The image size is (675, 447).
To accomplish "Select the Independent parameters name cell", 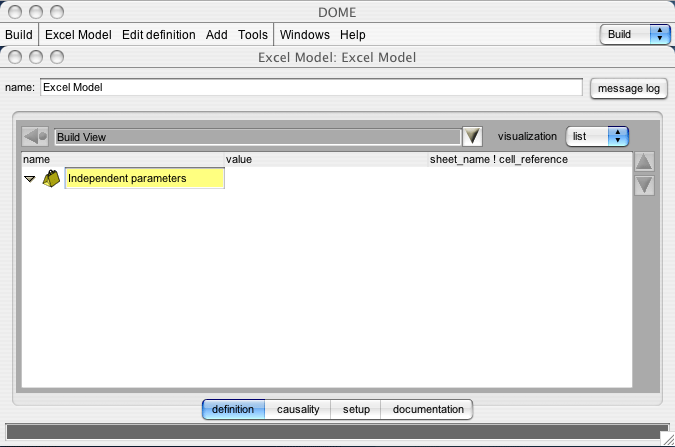I will 145,178.
